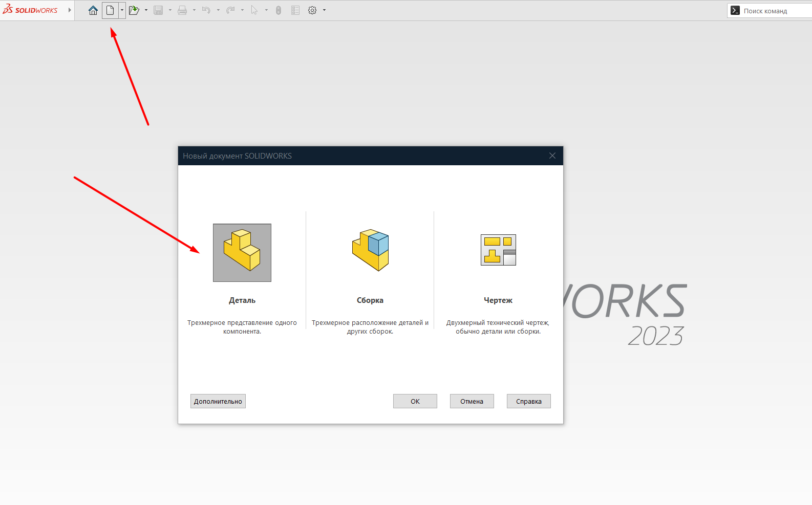The image size is (812, 505).
Task: Expand the Save options dropdown arrow
Action: tap(170, 10)
